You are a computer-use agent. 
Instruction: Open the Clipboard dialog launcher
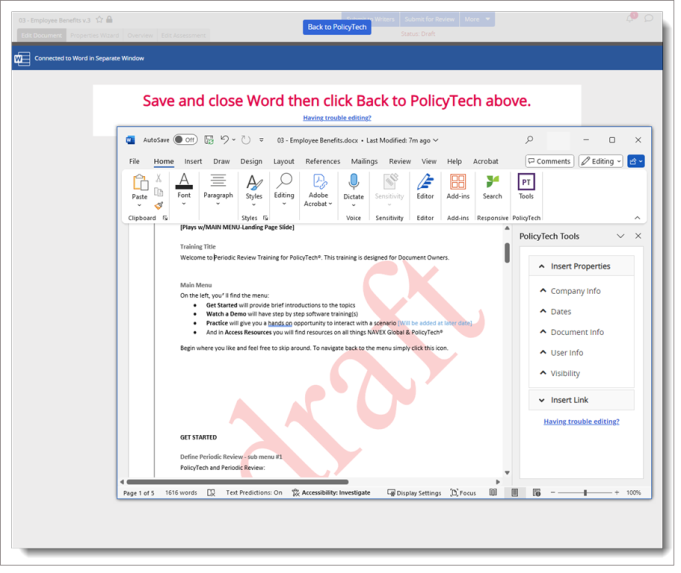[165, 218]
